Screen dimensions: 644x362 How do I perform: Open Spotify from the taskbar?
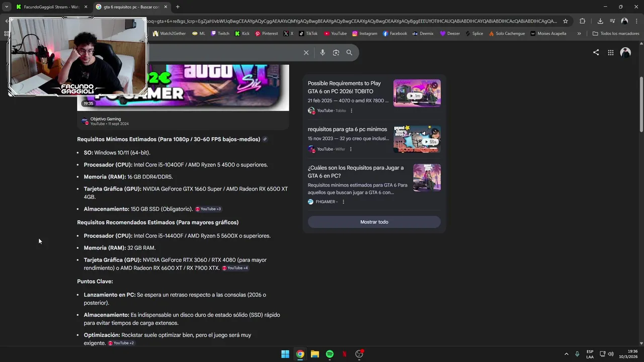click(330, 354)
